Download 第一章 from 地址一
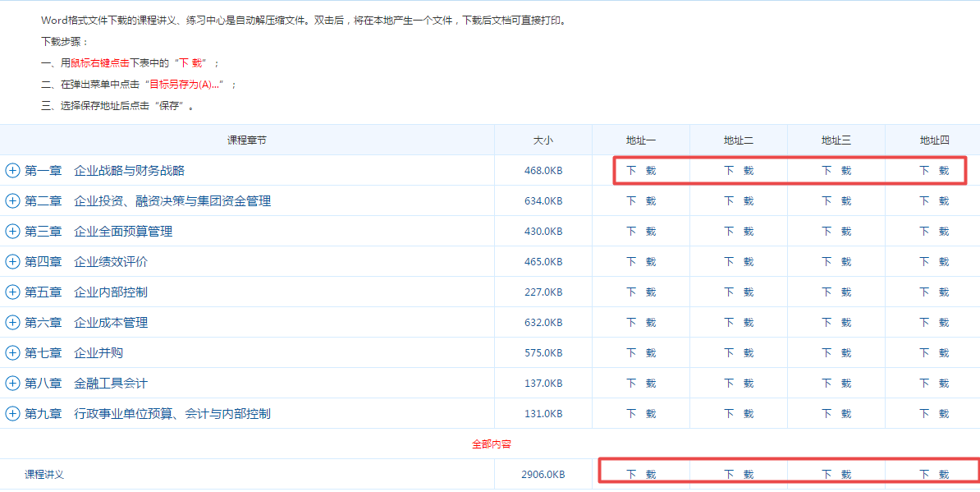Viewport: 980px width, 492px height. 641,171
